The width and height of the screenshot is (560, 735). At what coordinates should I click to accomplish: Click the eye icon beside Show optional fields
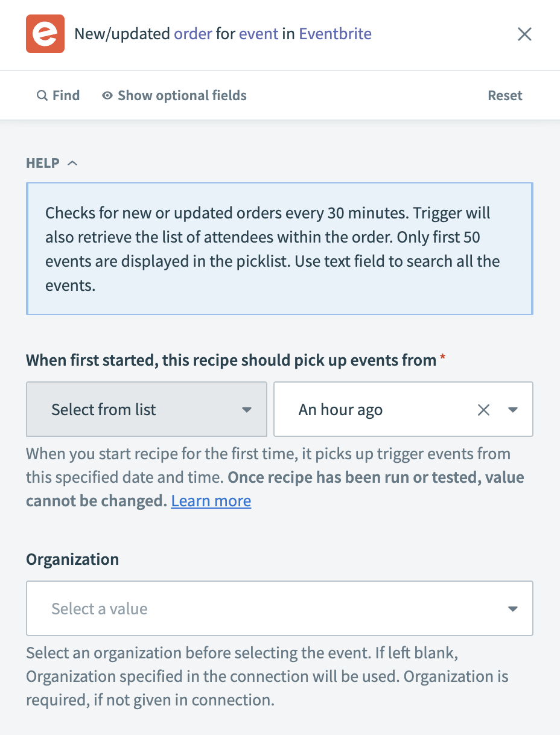(107, 95)
